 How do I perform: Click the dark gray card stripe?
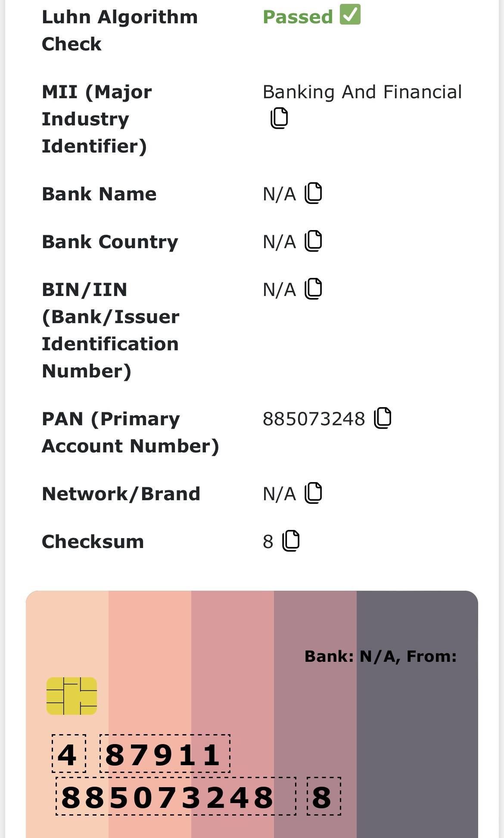[417, 732]
